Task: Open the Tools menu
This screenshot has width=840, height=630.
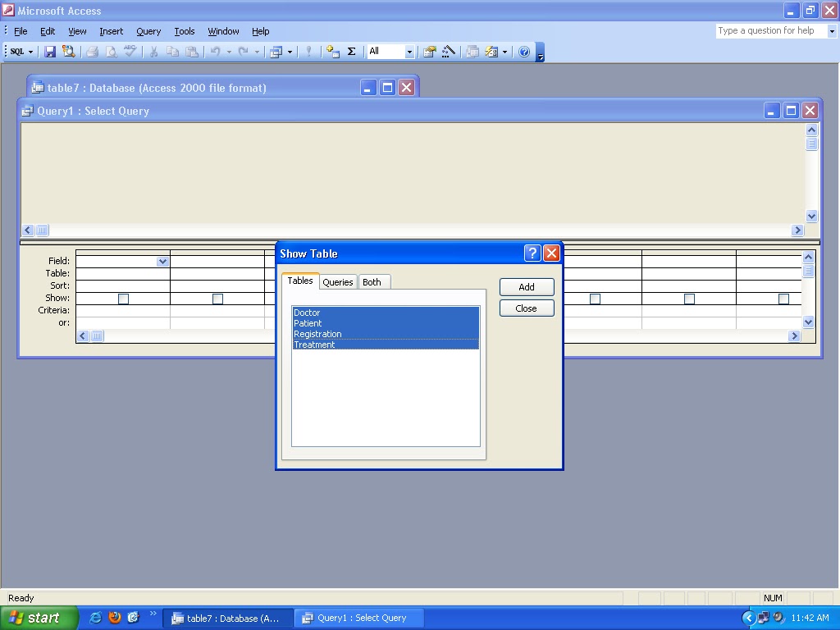Action: click(185, 31)
